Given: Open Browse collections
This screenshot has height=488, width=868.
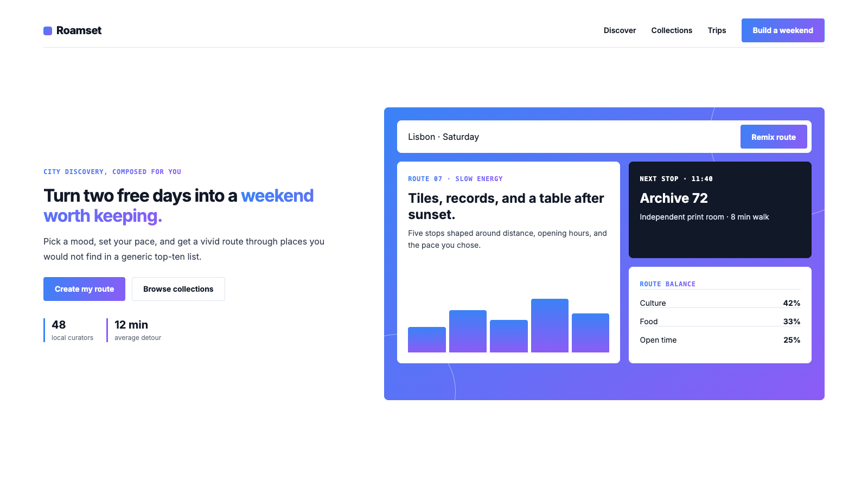Looking at the screenshot, I should pos(178,289).
